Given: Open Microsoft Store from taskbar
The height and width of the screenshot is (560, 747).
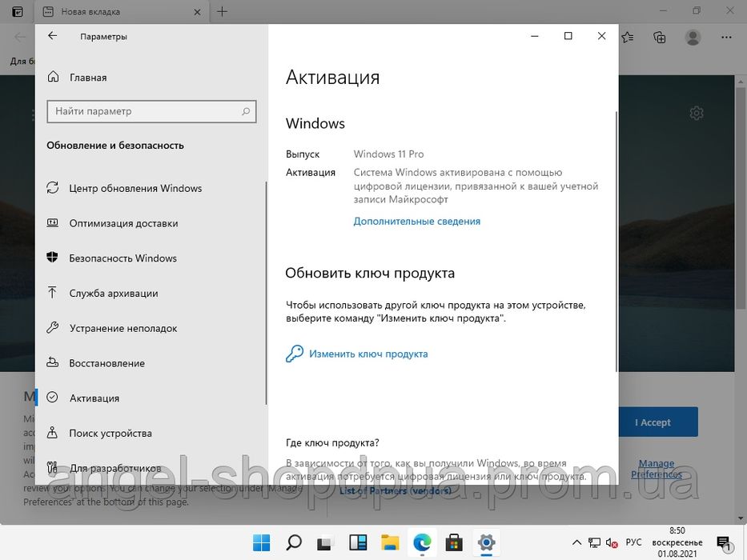Looking at the screenshot, I should 454,542.
